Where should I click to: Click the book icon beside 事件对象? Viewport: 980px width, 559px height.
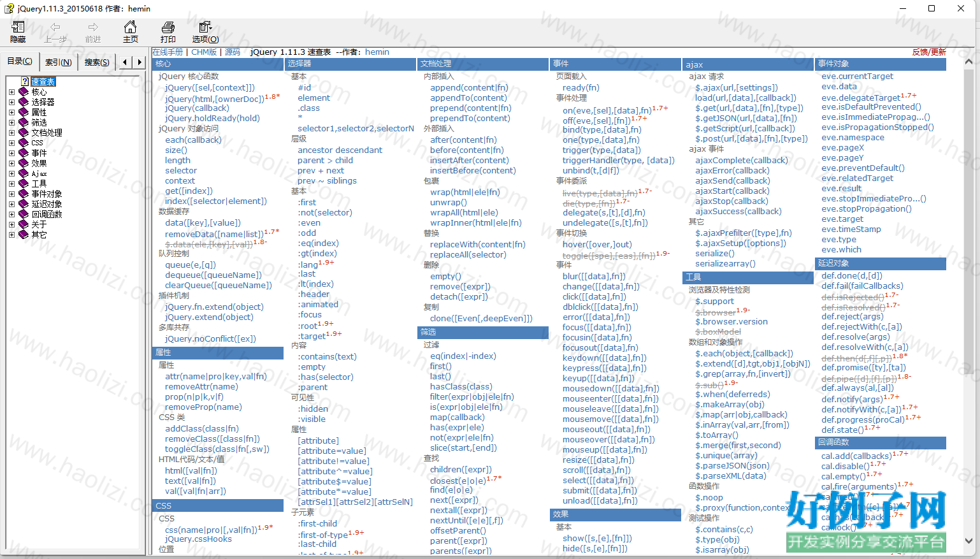coord(24,194)
